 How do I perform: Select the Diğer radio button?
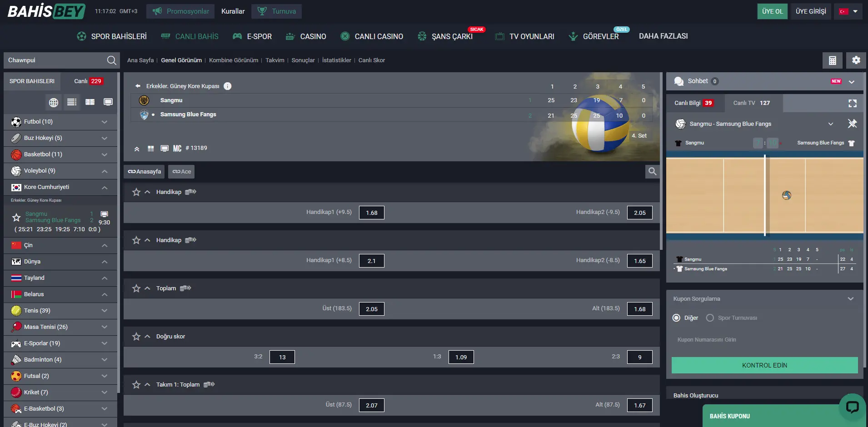point(676,318)
